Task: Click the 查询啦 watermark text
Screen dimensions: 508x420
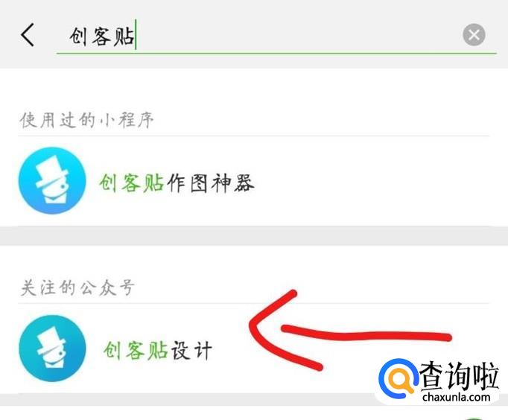Action: [x=459, y=375]
